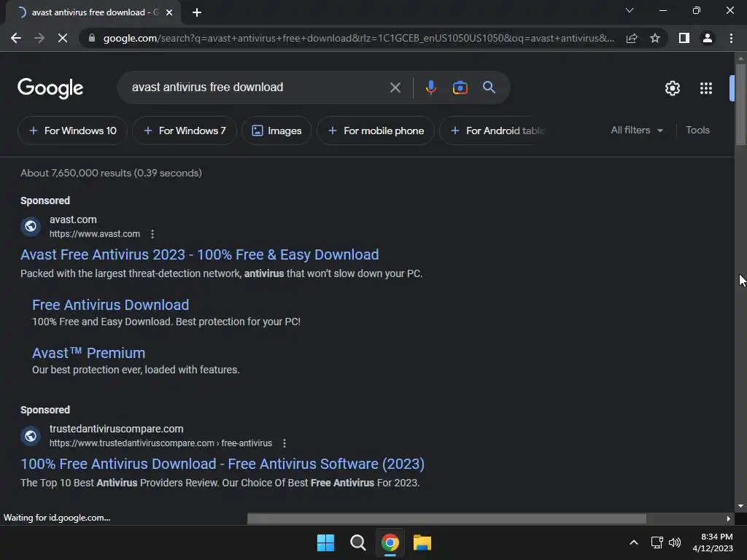Open Avast Premium sitelink

pyautogui.click(x=88, y=353)
